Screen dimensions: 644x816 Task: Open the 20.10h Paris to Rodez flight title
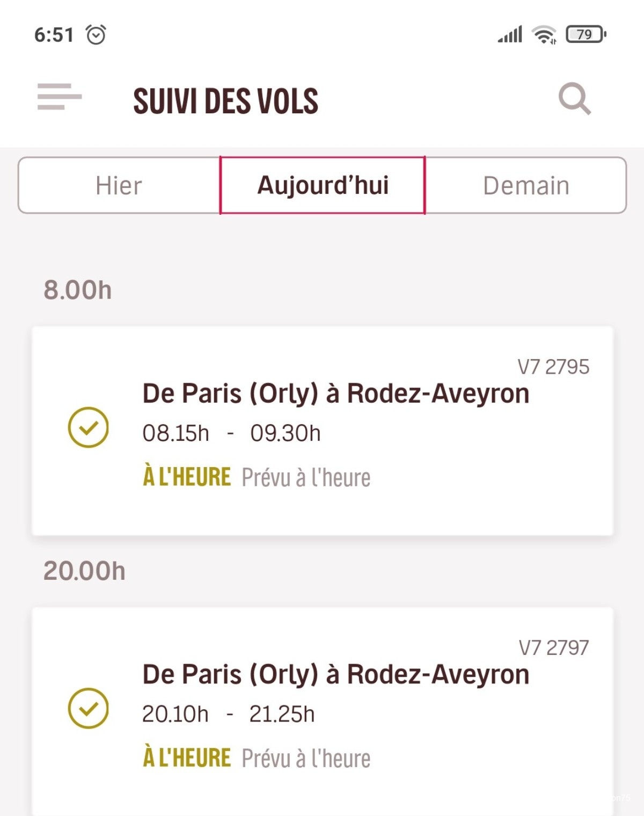(335, 674)
